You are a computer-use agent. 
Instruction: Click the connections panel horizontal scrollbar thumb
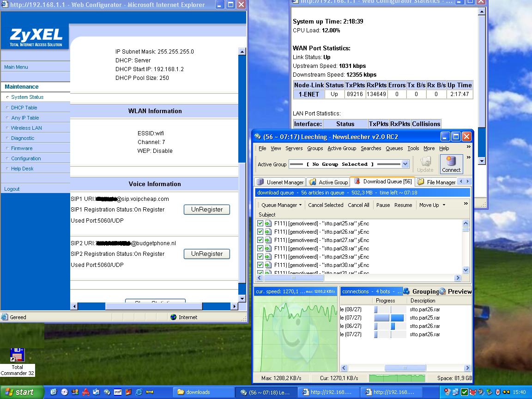point(405,368)
